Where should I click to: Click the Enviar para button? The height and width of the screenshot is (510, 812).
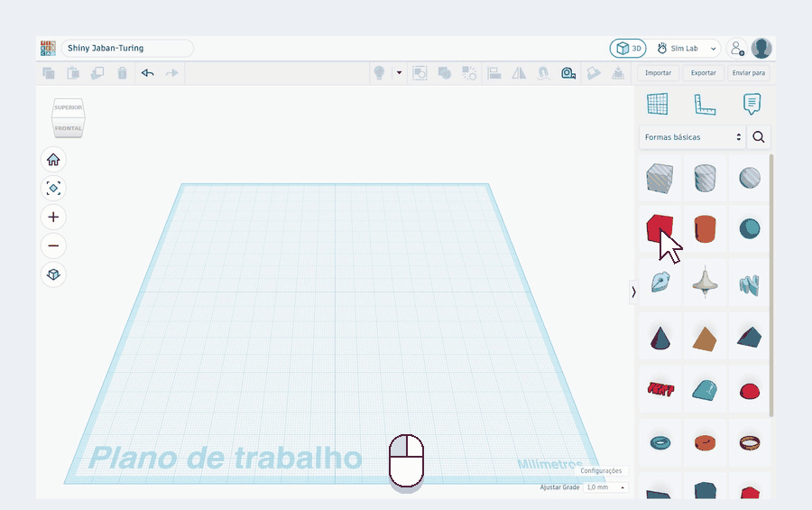tap(748, 73)
